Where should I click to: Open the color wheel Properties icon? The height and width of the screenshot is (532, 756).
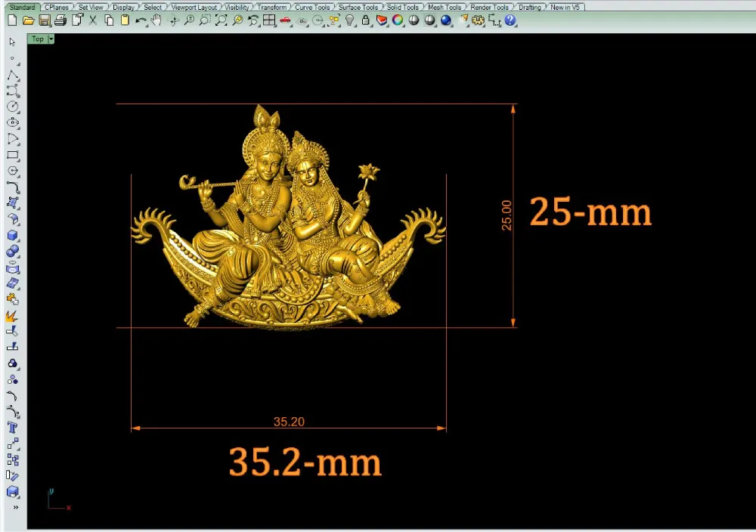click(x=398, y=20)
